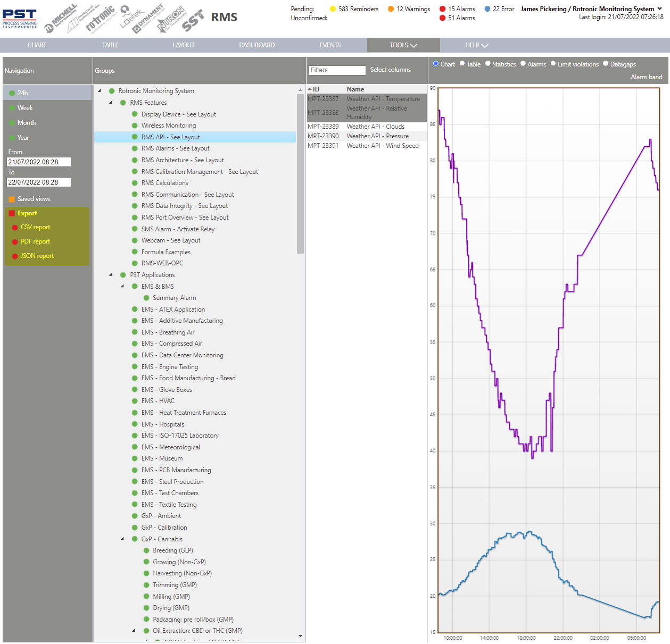Click the From date input field
Screen dimensions: 670x644
pos(39,162)
